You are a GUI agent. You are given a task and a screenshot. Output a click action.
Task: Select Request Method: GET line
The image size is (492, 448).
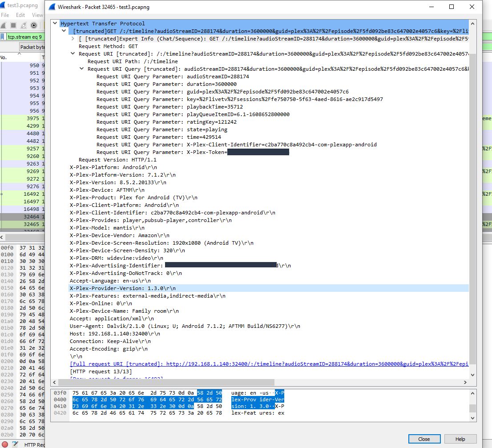(x=108, y=46)
